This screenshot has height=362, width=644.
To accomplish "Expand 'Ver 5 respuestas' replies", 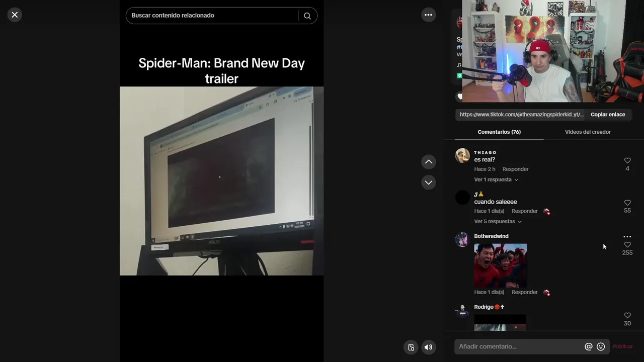I will [x=498, y=222].
